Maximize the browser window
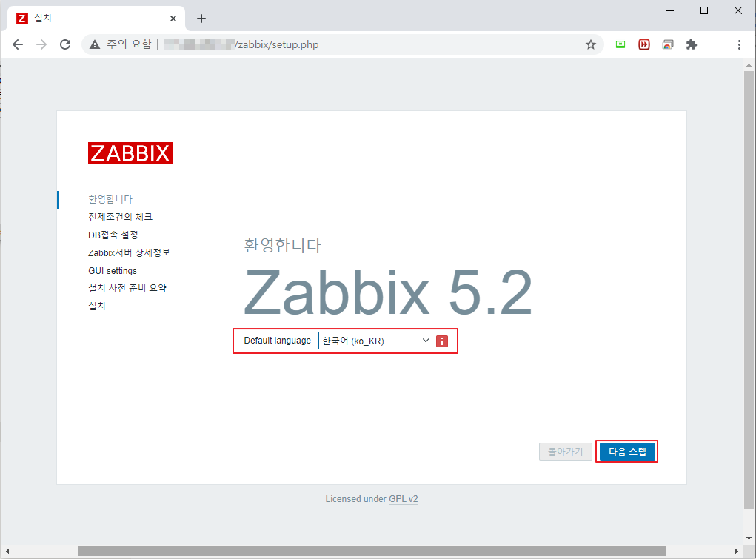The width and height of the screenshot is (756, 559). [x=704, y=10]
